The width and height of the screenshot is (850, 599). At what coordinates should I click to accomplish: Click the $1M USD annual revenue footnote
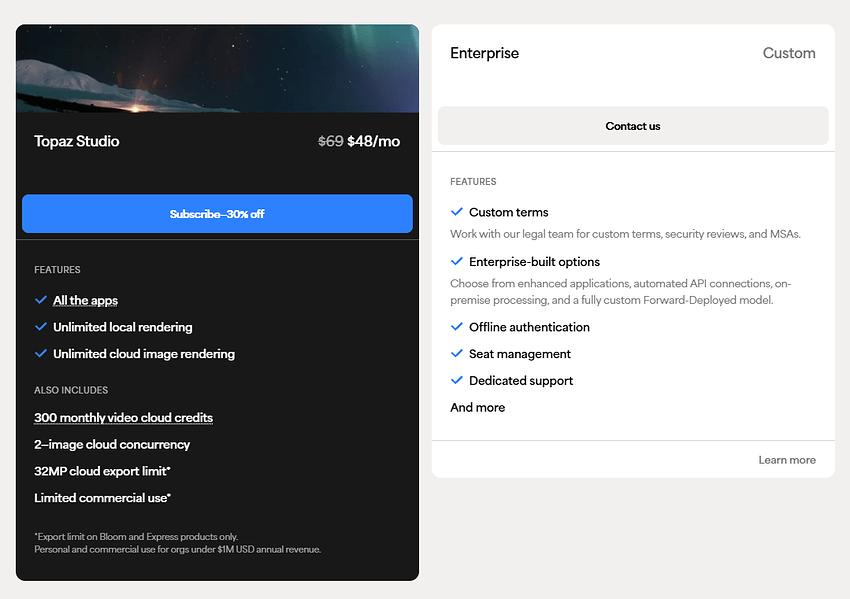[177, 549]
